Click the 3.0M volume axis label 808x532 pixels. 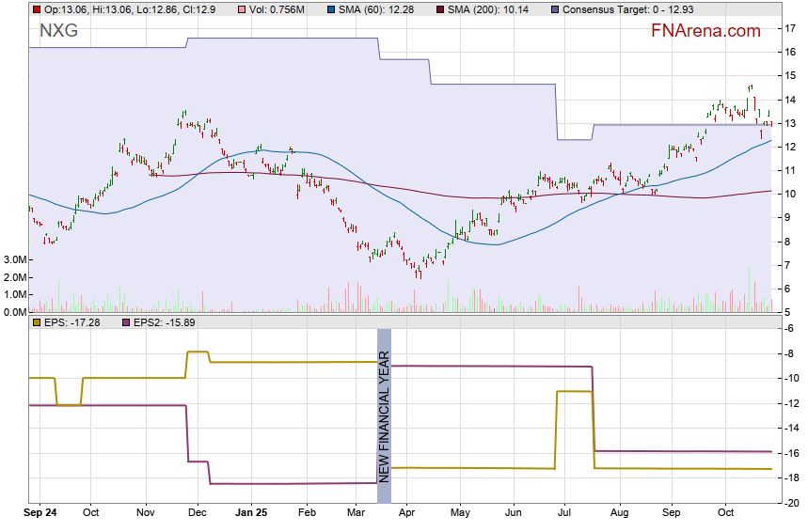[x=14, y=259]
